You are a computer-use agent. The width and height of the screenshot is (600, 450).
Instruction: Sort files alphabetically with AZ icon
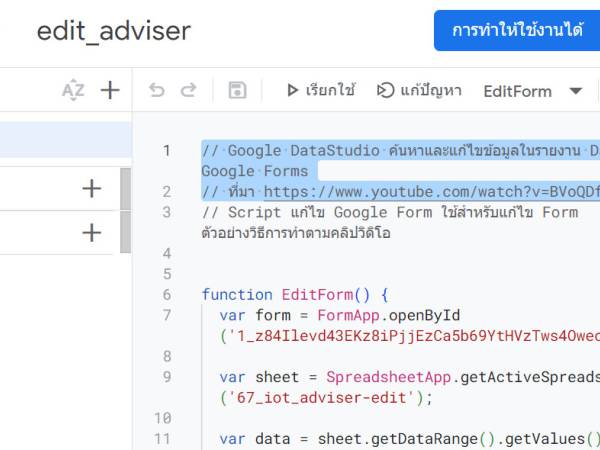point(73,90)
